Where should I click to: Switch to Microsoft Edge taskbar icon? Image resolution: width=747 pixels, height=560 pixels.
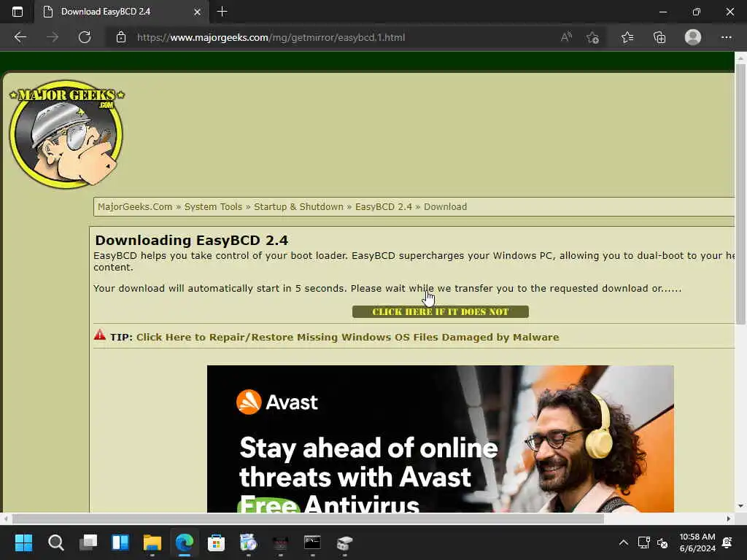[x=185, y=542]
